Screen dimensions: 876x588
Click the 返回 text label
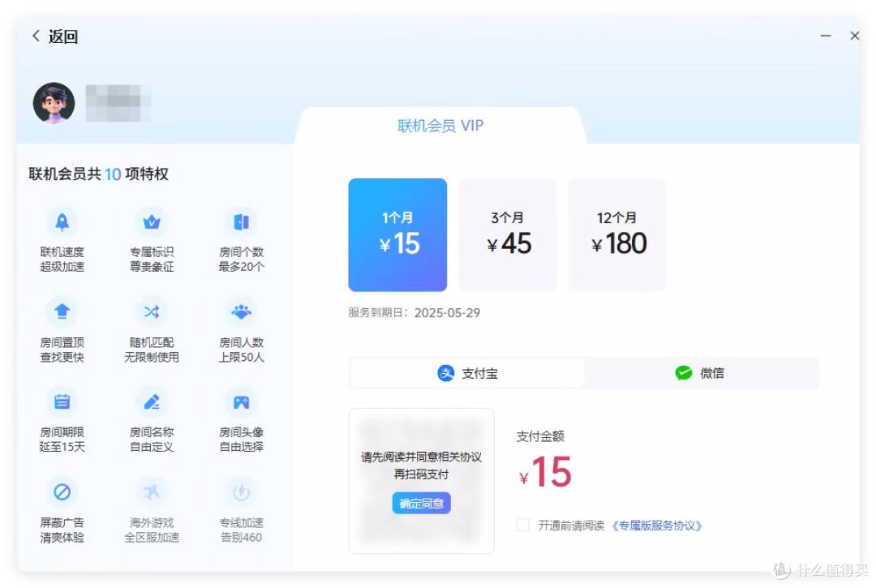tap(63, 36)
